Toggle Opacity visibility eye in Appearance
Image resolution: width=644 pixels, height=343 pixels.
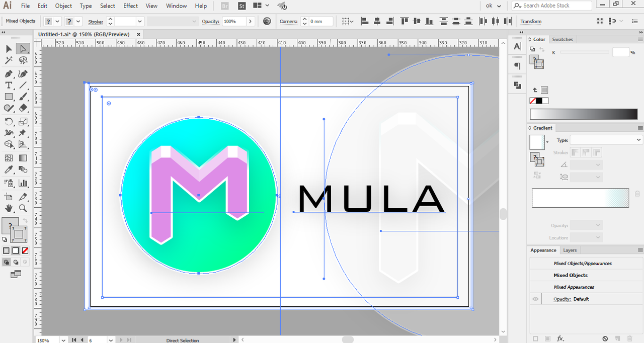coord(535,299)
